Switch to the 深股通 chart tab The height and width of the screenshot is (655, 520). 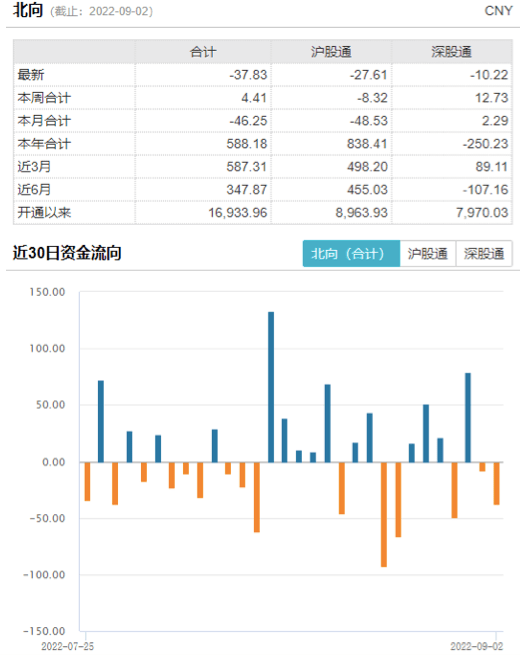tap(484, 253)
